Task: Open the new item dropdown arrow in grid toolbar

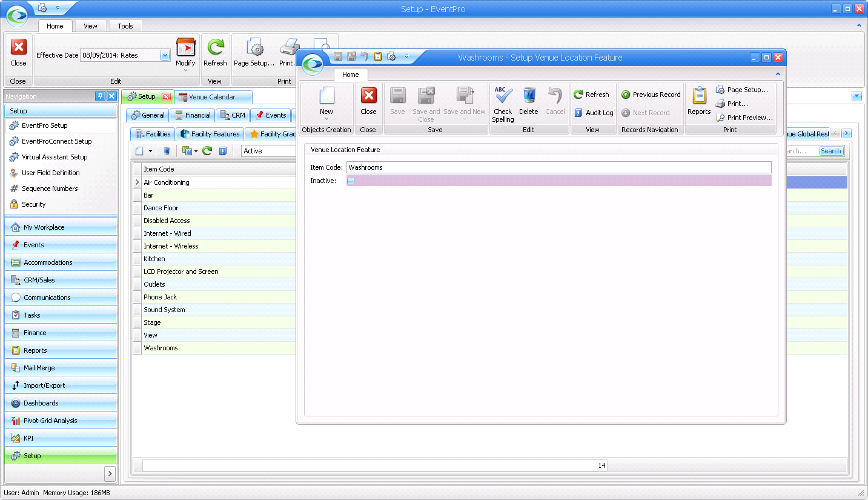Action: tap(150, 151)
